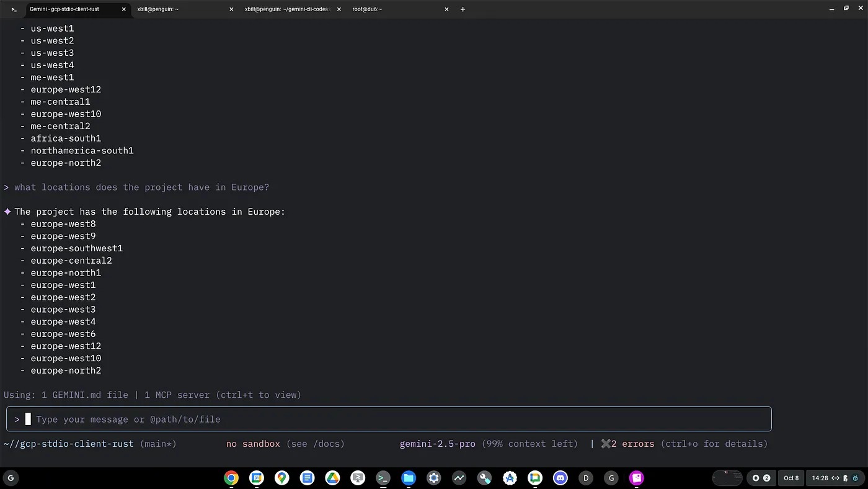Open the notifications indicator showing 2
The width and height of the screenshot is (868, 489).
761,478
